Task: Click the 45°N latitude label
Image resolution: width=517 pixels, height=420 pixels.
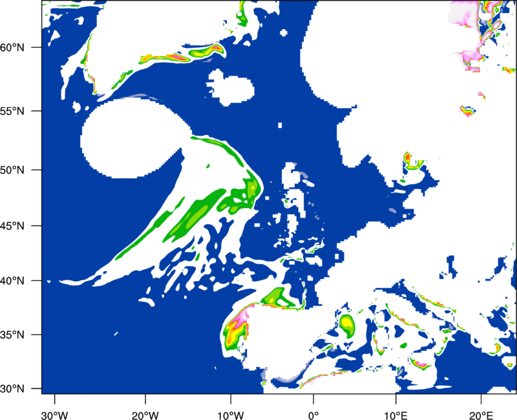Action: (x=12, y=226)
